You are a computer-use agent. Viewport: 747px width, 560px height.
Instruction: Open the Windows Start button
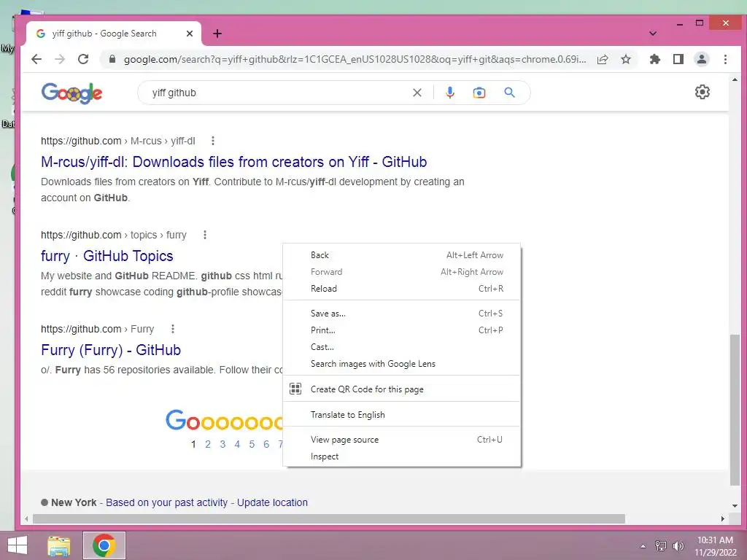coord(18,545)
